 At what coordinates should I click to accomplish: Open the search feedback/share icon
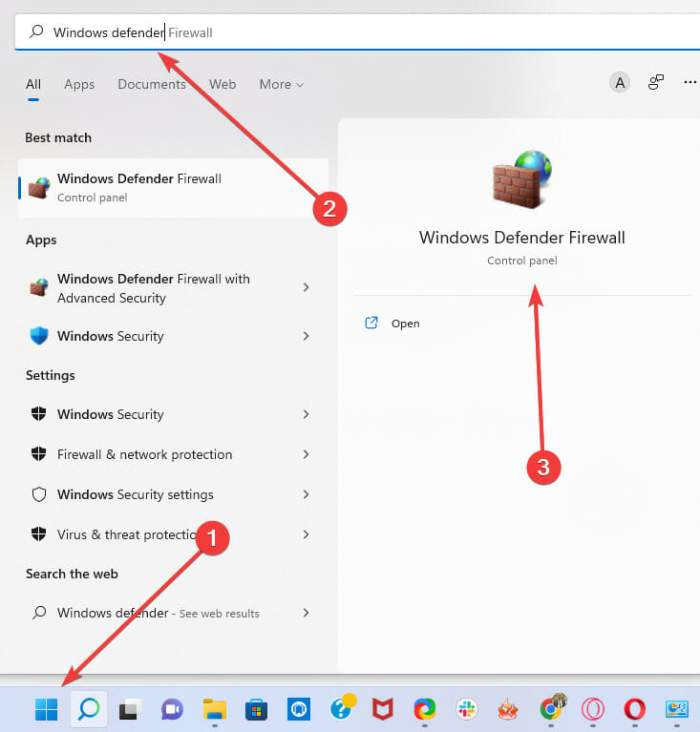(x=656, y=82)
